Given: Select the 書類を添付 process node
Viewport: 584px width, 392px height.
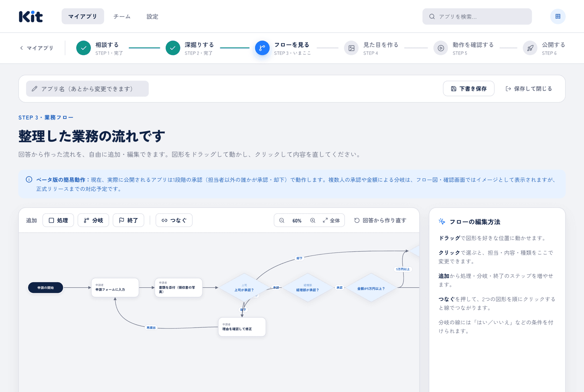Looking at the screenshot, I should (178, 288).
